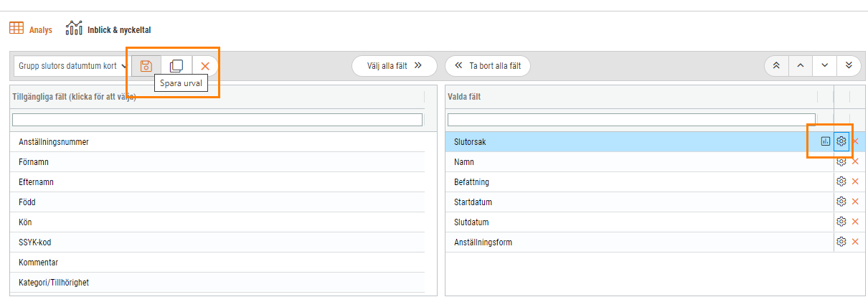Open chart icon on Slutorsak row

(826, 141)
